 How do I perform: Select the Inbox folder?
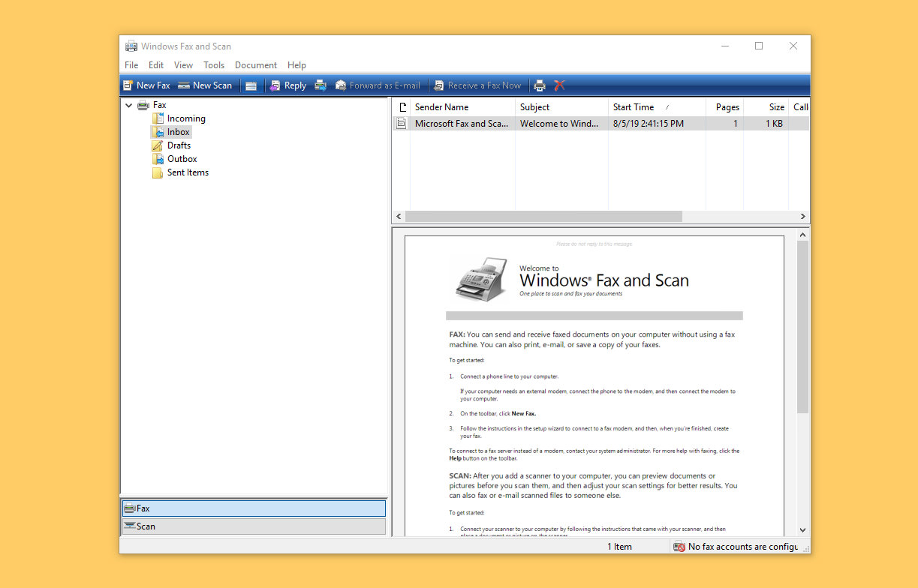pos(171,132)
